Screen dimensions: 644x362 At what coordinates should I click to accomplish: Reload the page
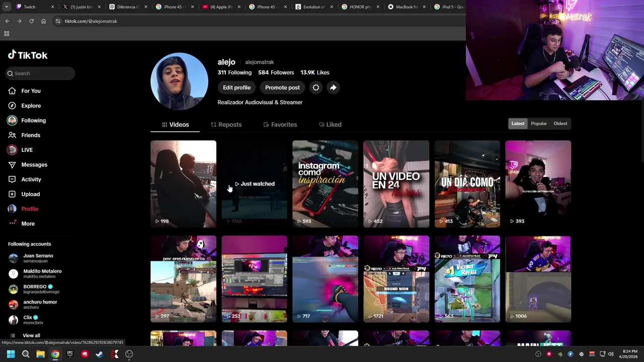31,21
